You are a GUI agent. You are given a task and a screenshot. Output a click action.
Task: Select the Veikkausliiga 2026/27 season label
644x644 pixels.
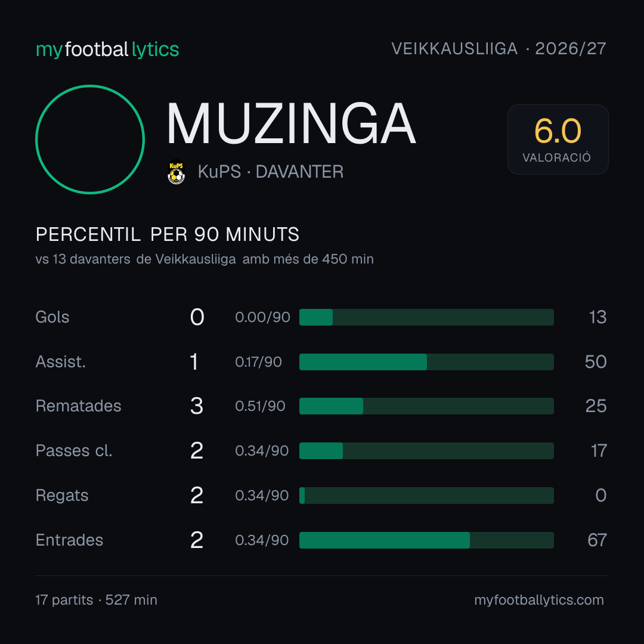[x=499, y=49]
